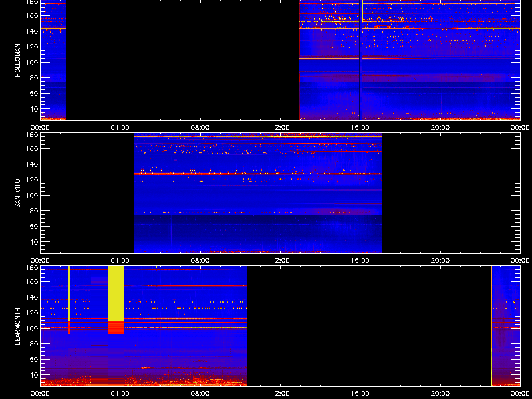The width and height of the screenshot is (532, 399).
Task: Click the 16:00 time label under Holloman panel
Action: click(360, 128)
